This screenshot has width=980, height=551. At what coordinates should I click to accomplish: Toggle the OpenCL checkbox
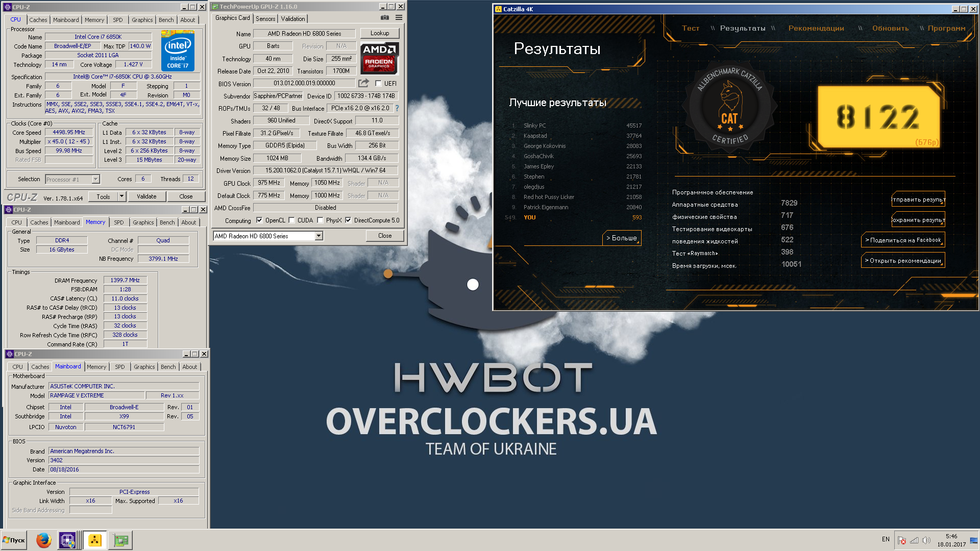point(259,220)
